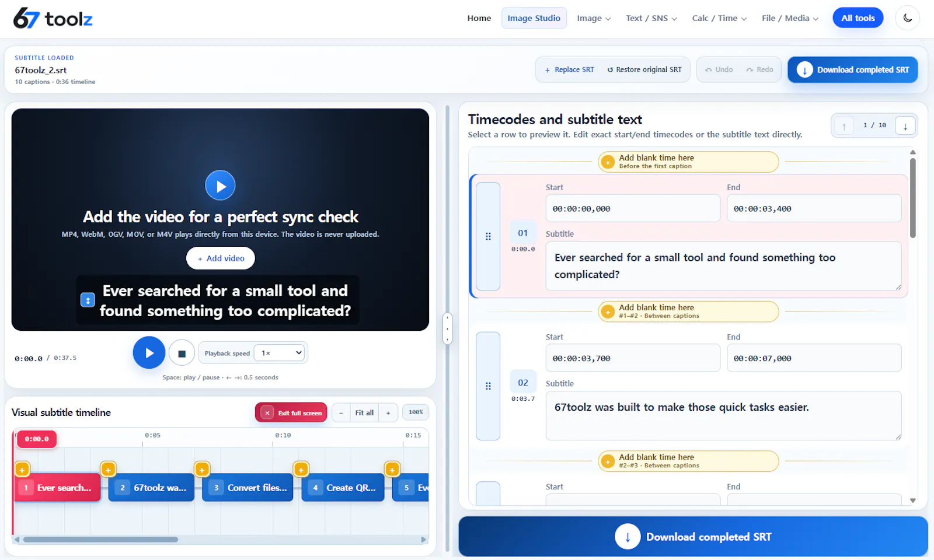This screenshot has width=934, height=560.
Task: Add video for sync check
Action: coord(221,258)
